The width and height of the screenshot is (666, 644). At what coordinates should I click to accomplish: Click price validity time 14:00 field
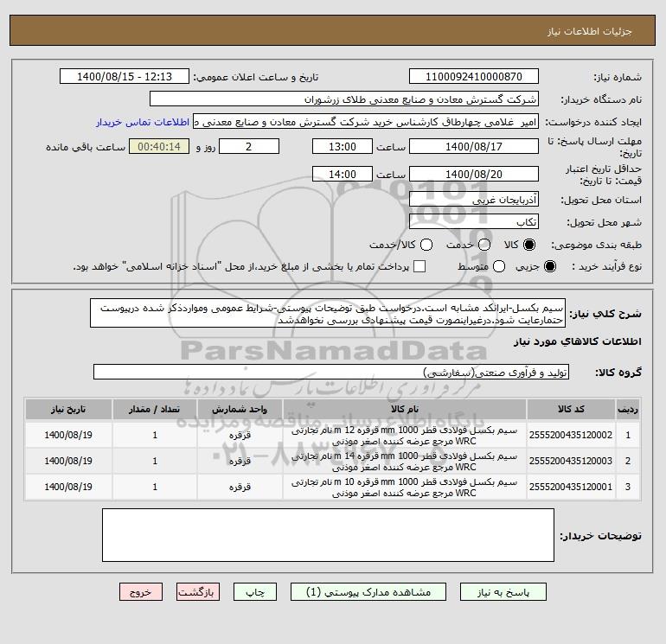click(343, 174)
